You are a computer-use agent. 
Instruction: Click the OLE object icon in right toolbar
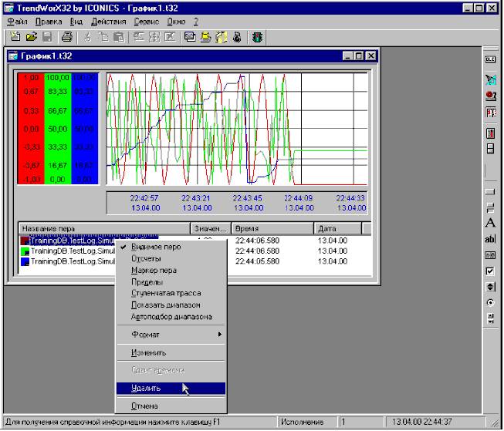(x=490, y=59)
